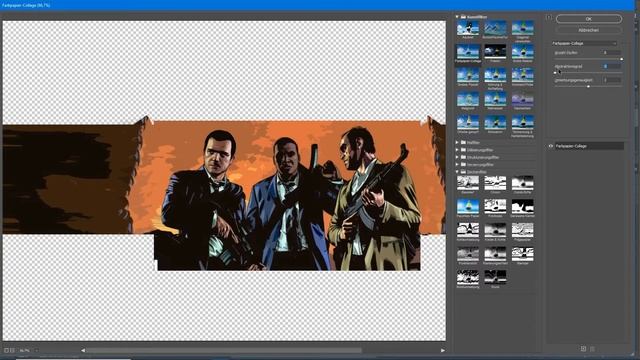The height and width of the screenshot is (360, 640).
Task: Select the Stempel filter thumbnail
Action: coord(522,253)
